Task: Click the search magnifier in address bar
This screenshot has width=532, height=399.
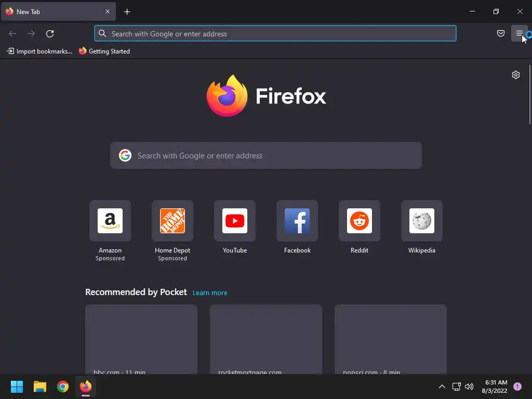Action: (102, 33)
